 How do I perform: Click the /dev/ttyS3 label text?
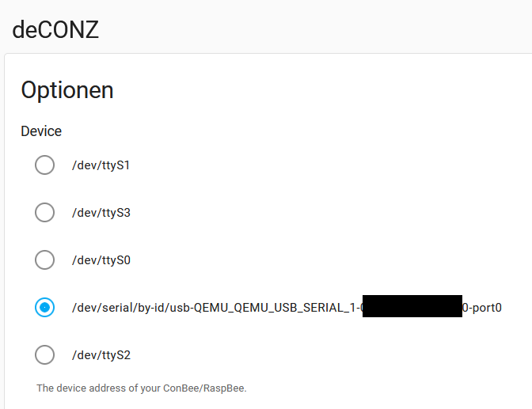click(x=101, y=213)
